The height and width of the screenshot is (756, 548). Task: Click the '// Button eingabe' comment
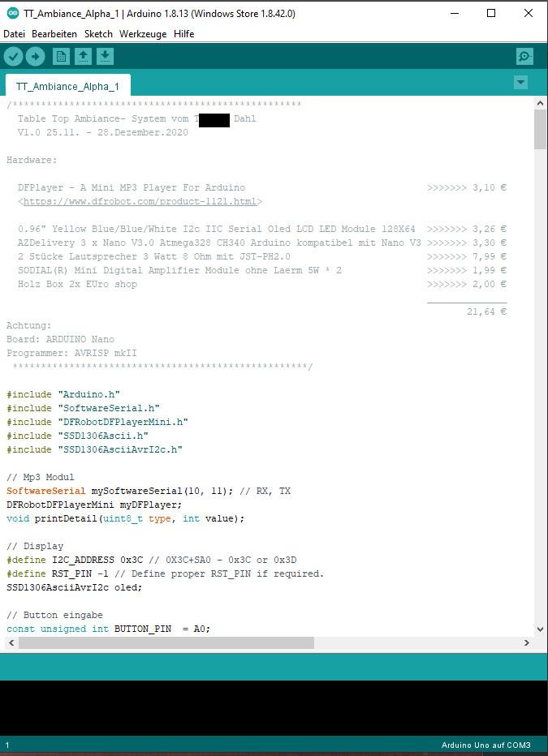[x=54, y=615]
